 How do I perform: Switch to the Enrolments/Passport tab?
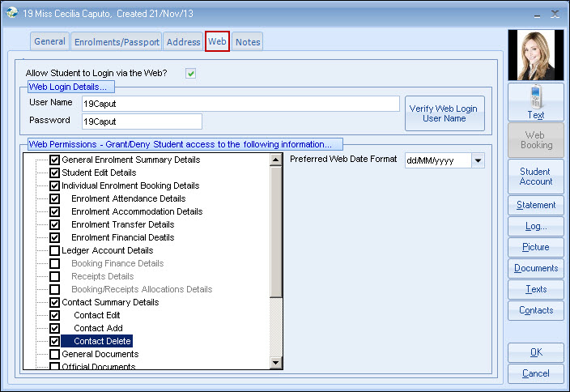[x=117, y=42]
